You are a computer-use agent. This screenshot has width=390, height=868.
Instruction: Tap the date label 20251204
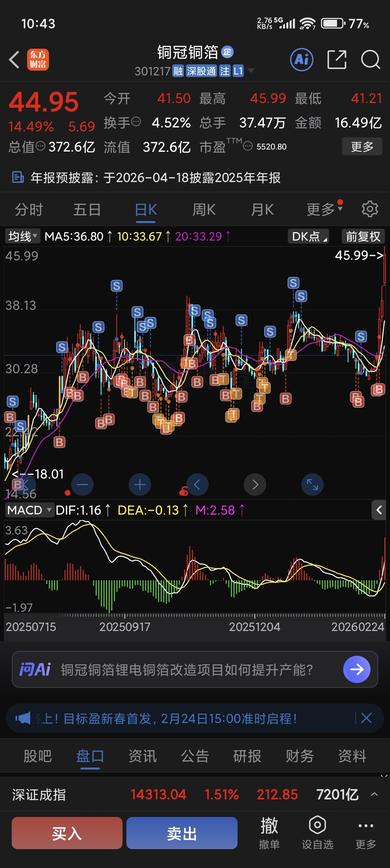tap(254, 627)
